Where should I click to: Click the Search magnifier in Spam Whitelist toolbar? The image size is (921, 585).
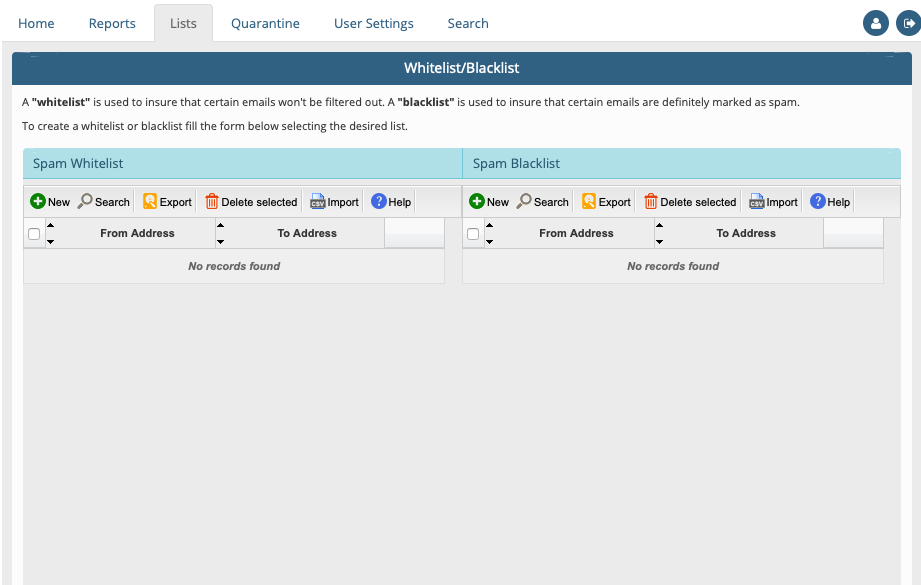[x=86, y=202]
